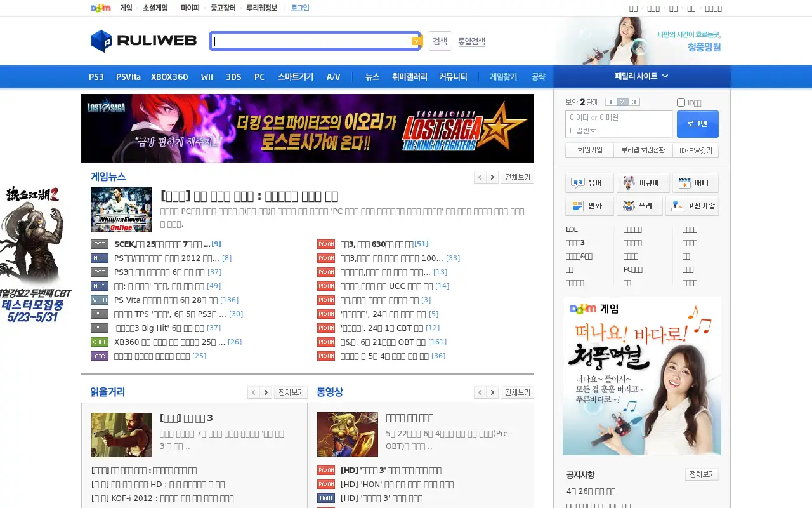812x508 pixels.
Task: Open the search box dropdown arrow
Action: point(417,41)
